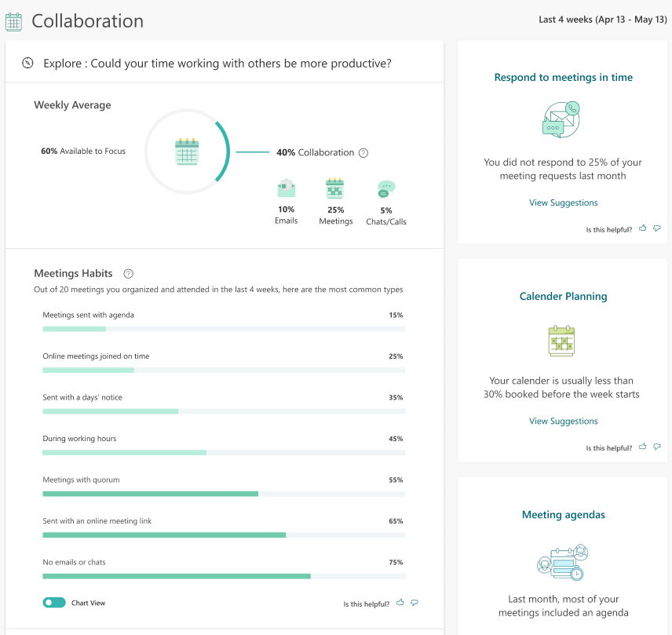The image size is (672, 635).
Task: Click help icon beside Meetings Habits
Action: coord(129,274)
